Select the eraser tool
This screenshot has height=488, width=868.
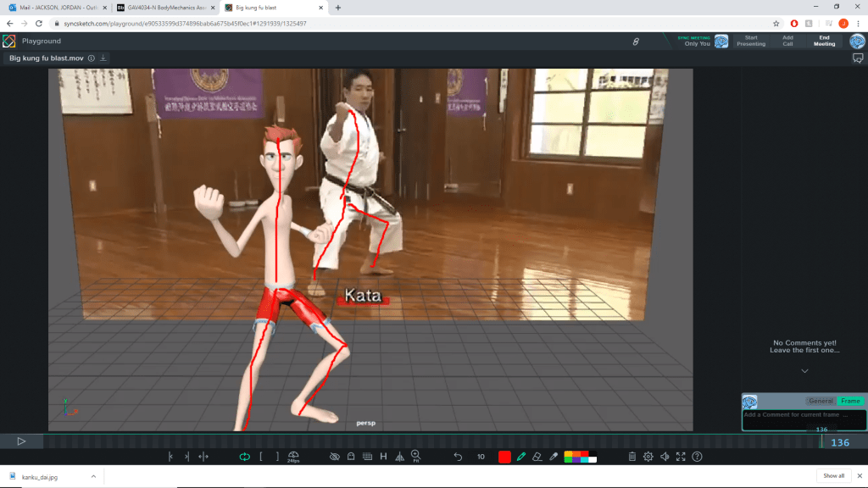[x=537, y=457]
